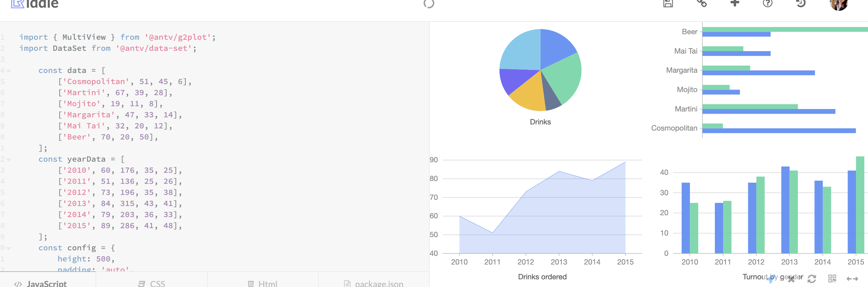The image size is (868, 287).
Task: Click the 'Mai Tai' axis label
Action: [x=686, y=51]
